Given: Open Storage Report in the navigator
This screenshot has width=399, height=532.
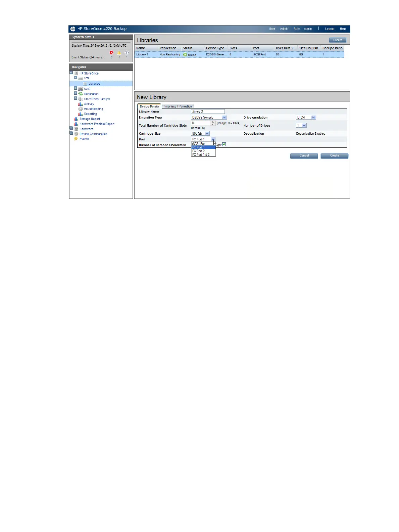Looking at the screenshot, I should [x=90, y=119].
